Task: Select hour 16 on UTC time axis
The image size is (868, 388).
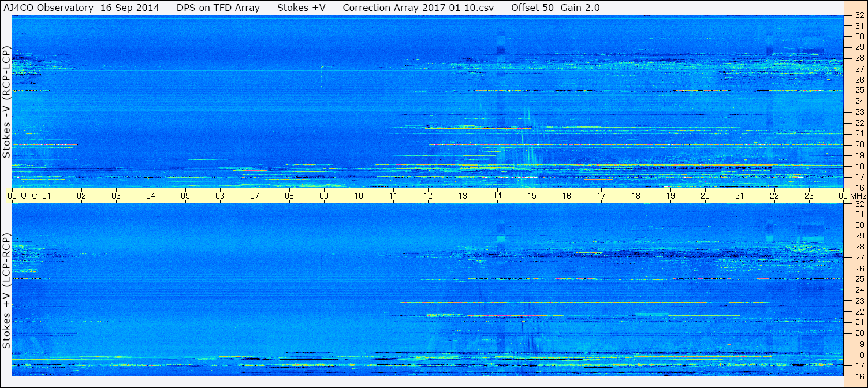Action: [566, 196]
